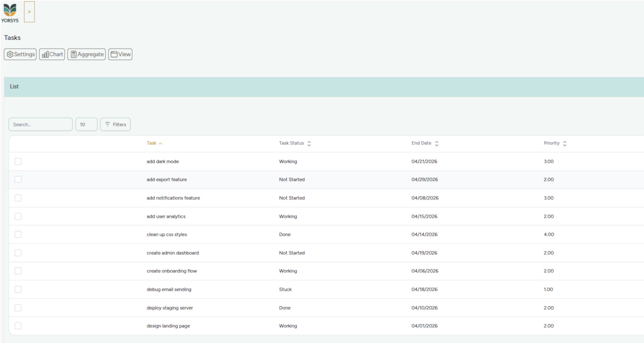Open the Chart view via the bar-chart icon
The height and width of the screenshot is (343, 644).
[x=45, y=54]
